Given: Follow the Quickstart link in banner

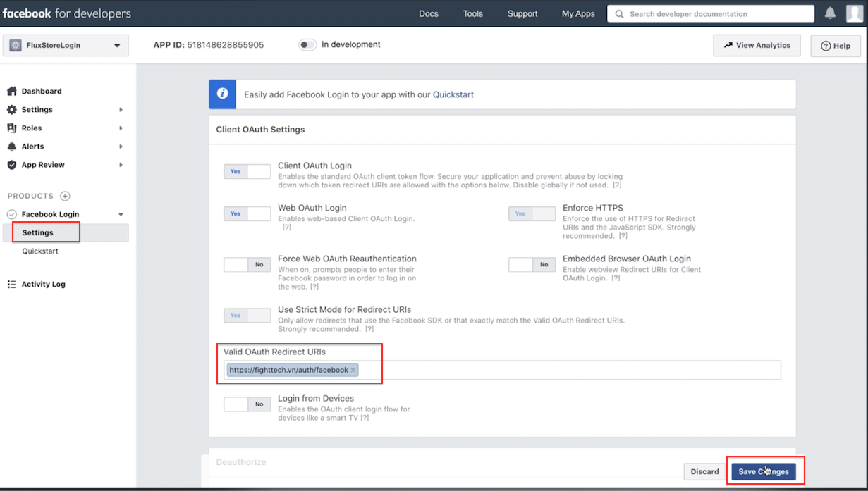Looking at the screenshot, I should 453,94.
